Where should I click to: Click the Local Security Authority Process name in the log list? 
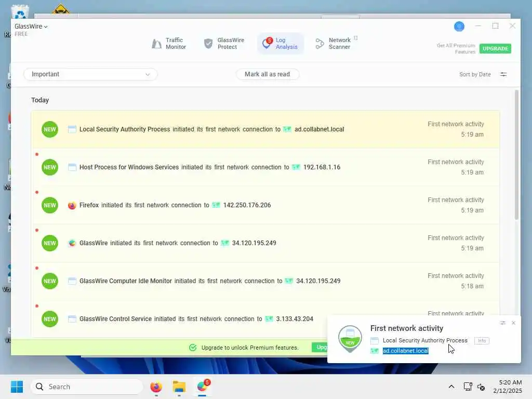pyautogui.click(x=125, y=129)
